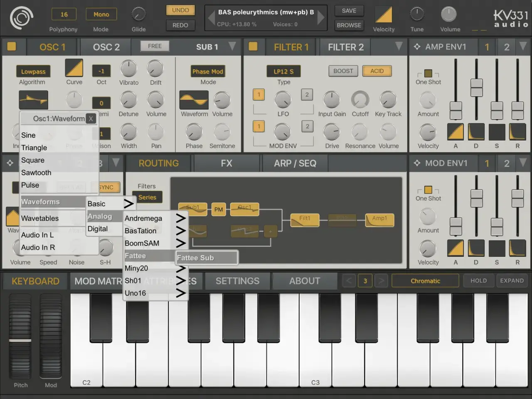Screen dimensions: 532x399
Task: Click the Sub 1 Waveform sine icon
Action: coord(194,100)
